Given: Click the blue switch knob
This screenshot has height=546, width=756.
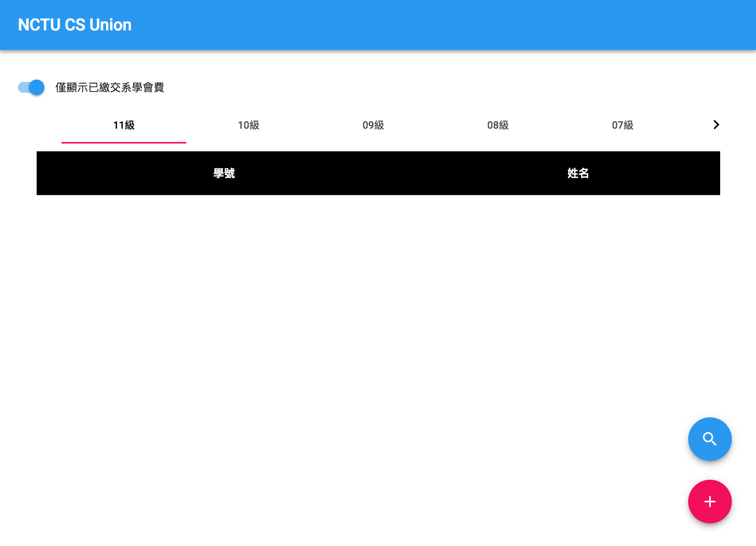Looking at the screenshot, I should coord(37,87).
